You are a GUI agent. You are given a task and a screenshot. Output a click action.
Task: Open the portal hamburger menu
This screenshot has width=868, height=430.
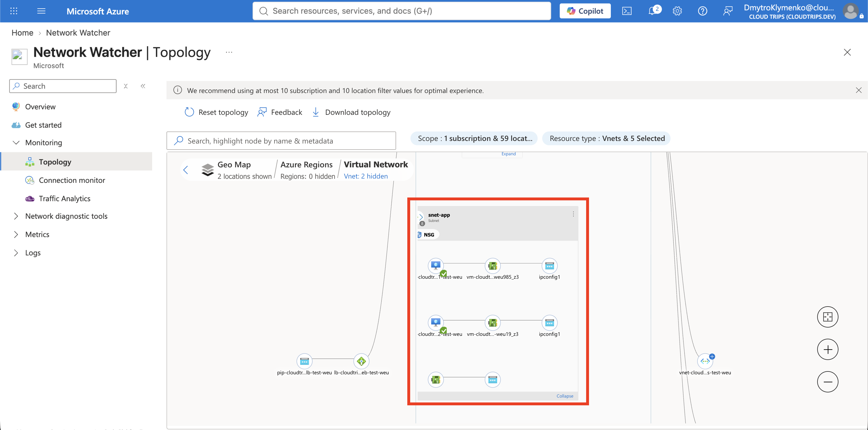[41, 11]
